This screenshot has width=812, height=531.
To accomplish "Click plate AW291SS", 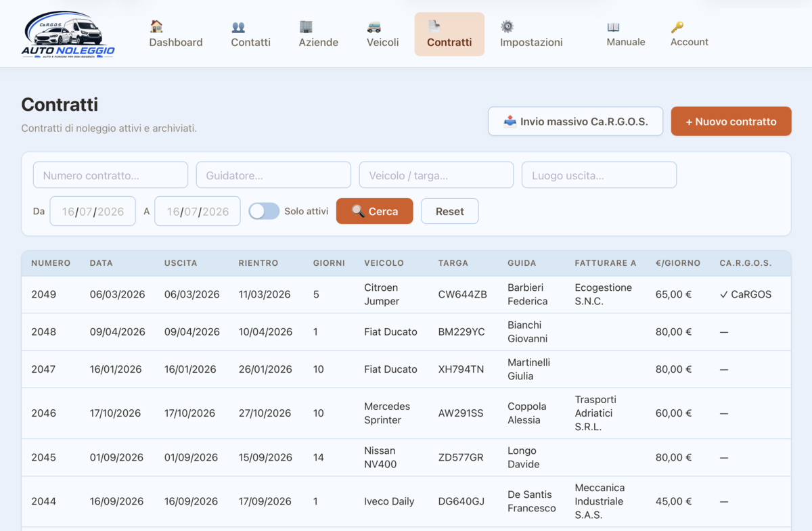I will [461, 413].
